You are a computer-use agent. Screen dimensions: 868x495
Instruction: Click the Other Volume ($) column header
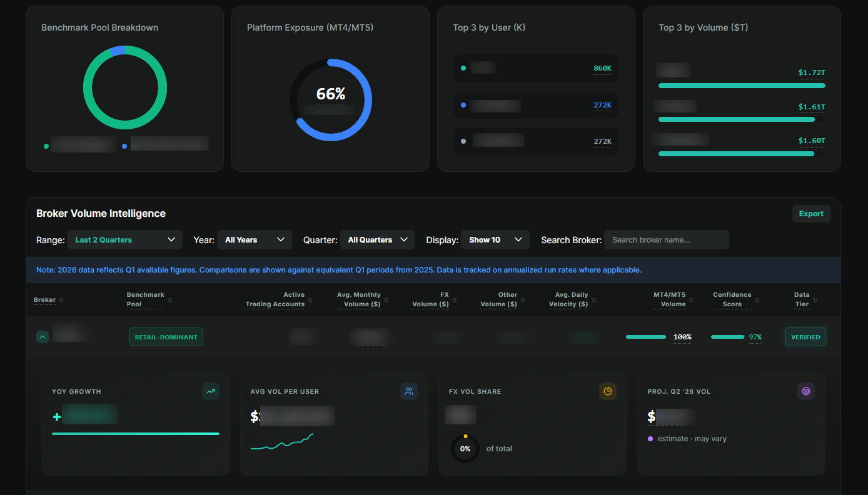498,299
